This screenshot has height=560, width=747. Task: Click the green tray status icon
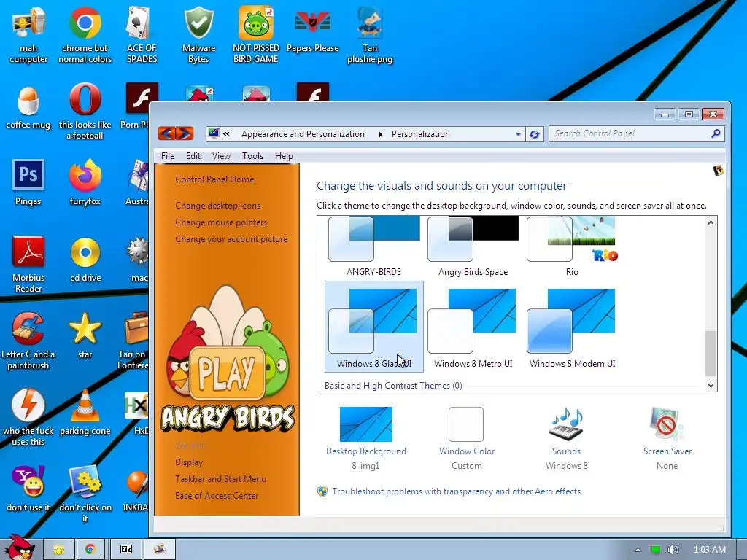(656, 550)
